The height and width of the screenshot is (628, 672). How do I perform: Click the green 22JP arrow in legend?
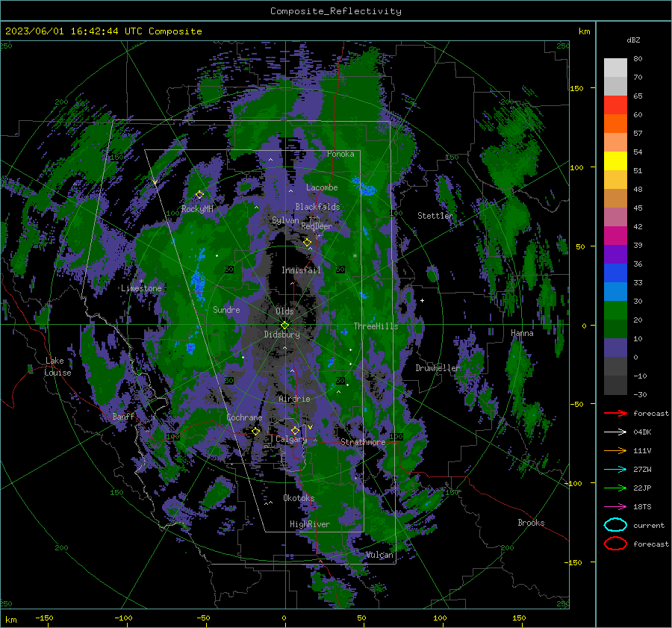pyautogui.click(x=615, y=488)
